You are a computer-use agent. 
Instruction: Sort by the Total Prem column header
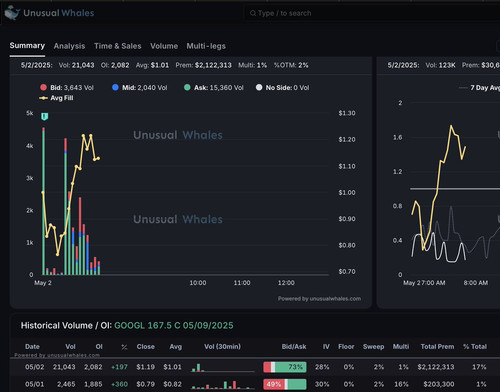pos(437,347)
